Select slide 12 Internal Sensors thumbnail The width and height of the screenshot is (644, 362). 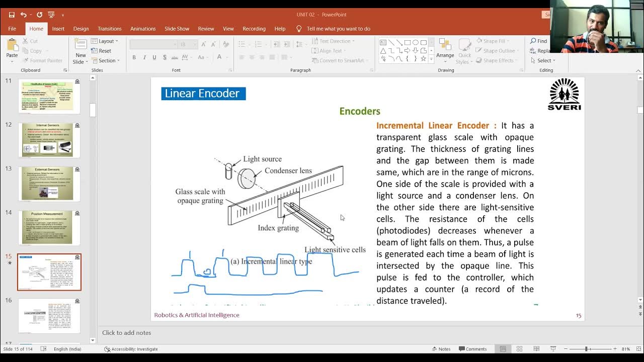pos(49,140)
